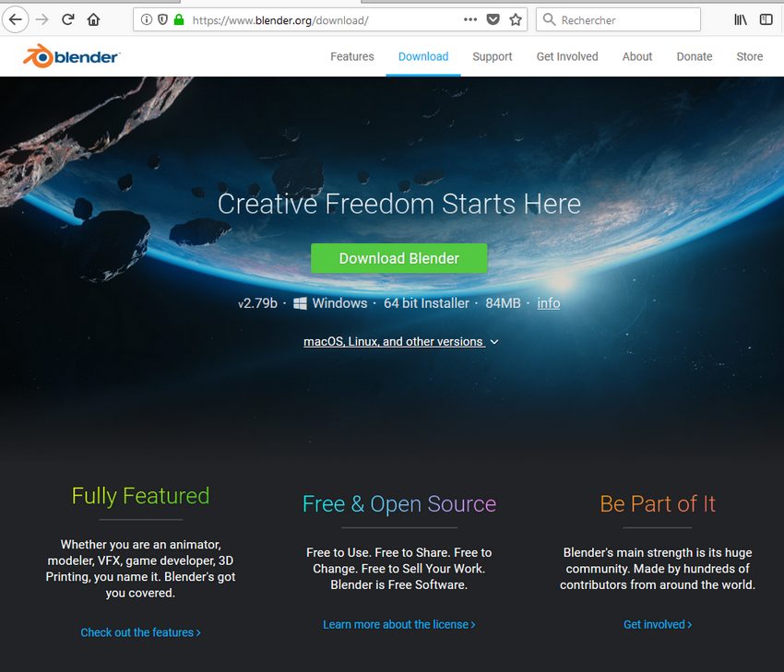Bookmark this page with the star icon

point(516,20)
